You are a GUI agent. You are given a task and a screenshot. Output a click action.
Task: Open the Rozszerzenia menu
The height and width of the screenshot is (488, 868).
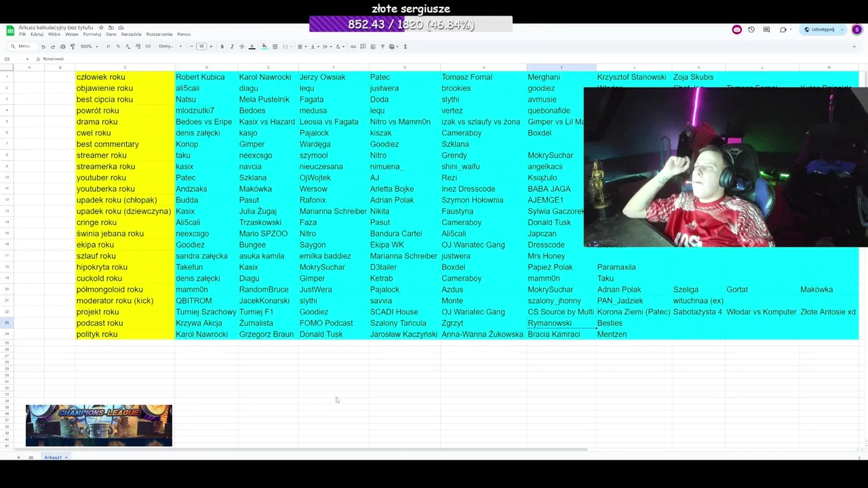159,35
